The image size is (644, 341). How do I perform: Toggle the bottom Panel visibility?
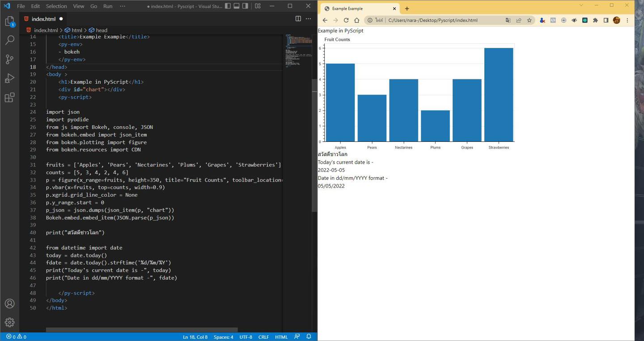[x=237, y=6]
